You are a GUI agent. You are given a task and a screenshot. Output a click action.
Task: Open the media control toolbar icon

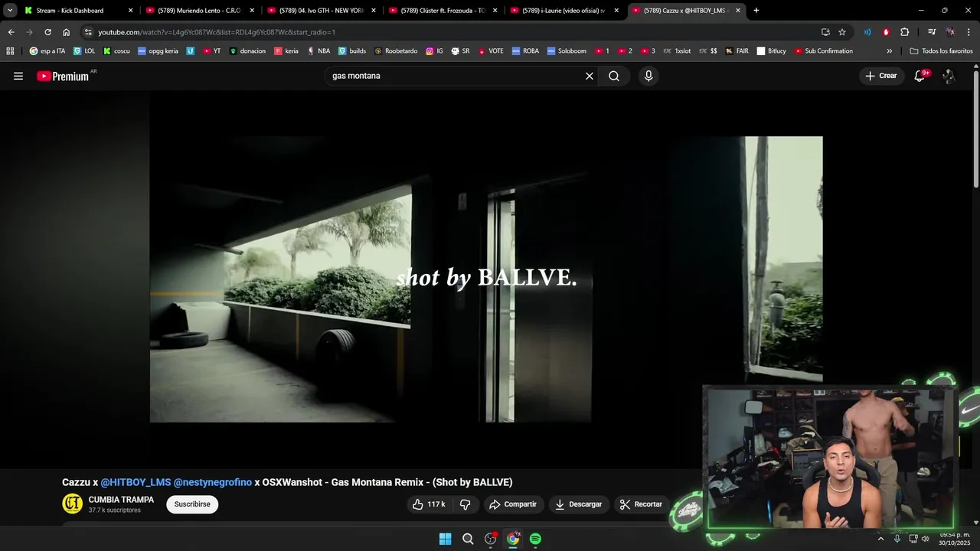point(932,32)
